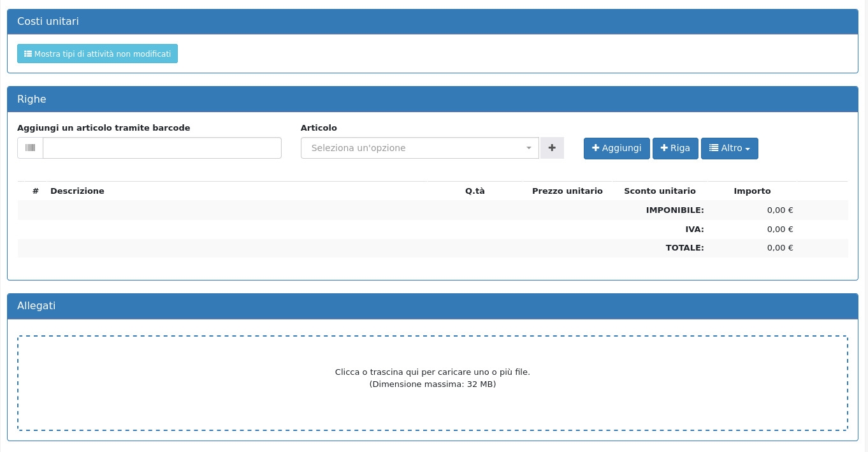The width and height of the screenshot is (868, 452).
Task: Expand the Articolo 'Seleziona un'opzione' dropdown
Action: (419, 148)
